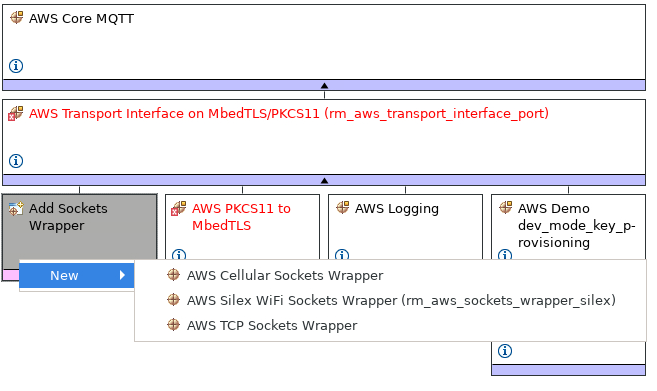
Task: Click the AWS Demo dev_mode_key_provisioning icon
Action: [505, 207]
